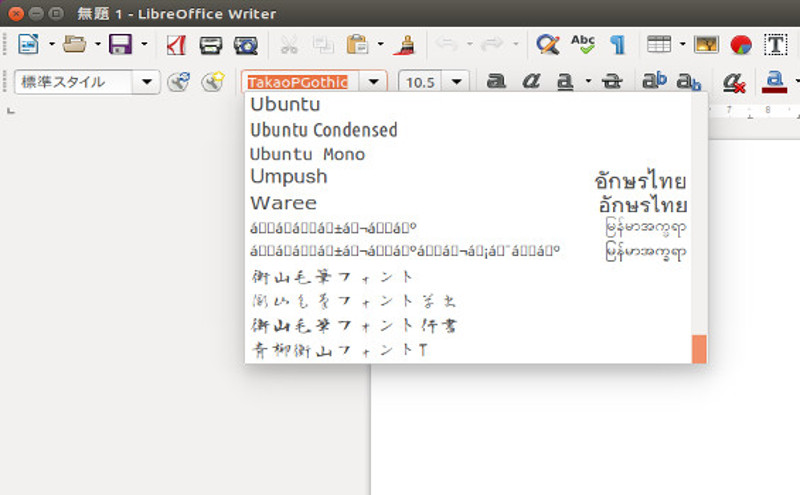
Task: Click the Cut scissors icon
Action: (x=289, y=45)
